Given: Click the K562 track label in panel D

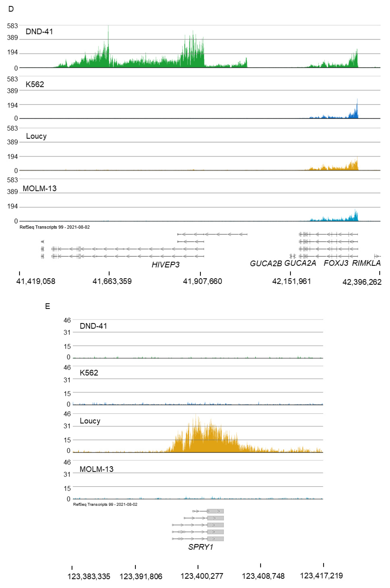Looking at the screenshot, I should click(x=35, y=84).
